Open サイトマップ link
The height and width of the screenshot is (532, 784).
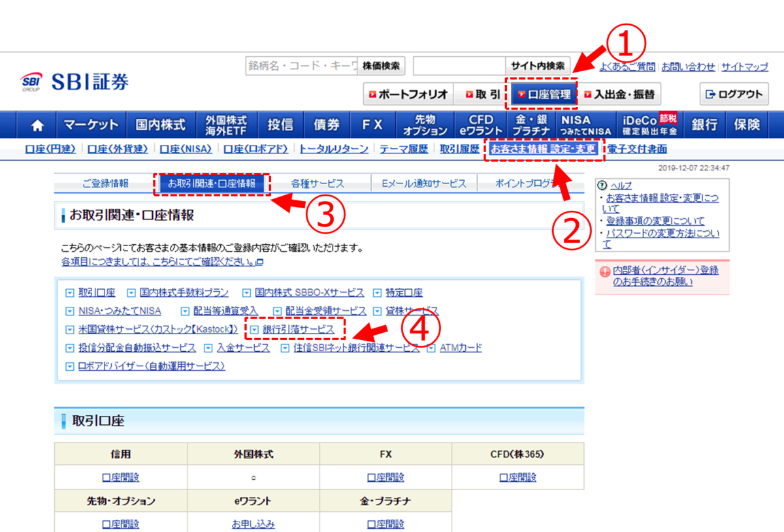coord(745,67)
